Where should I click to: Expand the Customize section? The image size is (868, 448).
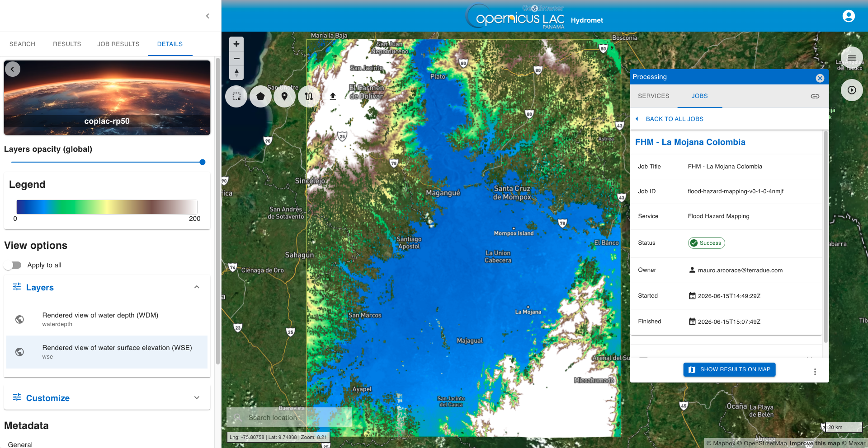click(197, 398)
